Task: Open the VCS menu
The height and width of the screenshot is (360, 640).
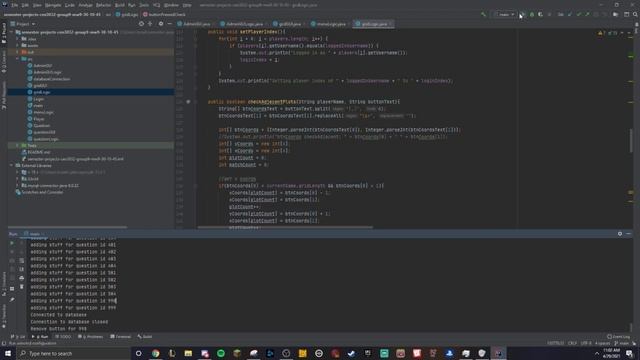Action: click(156, 5)
